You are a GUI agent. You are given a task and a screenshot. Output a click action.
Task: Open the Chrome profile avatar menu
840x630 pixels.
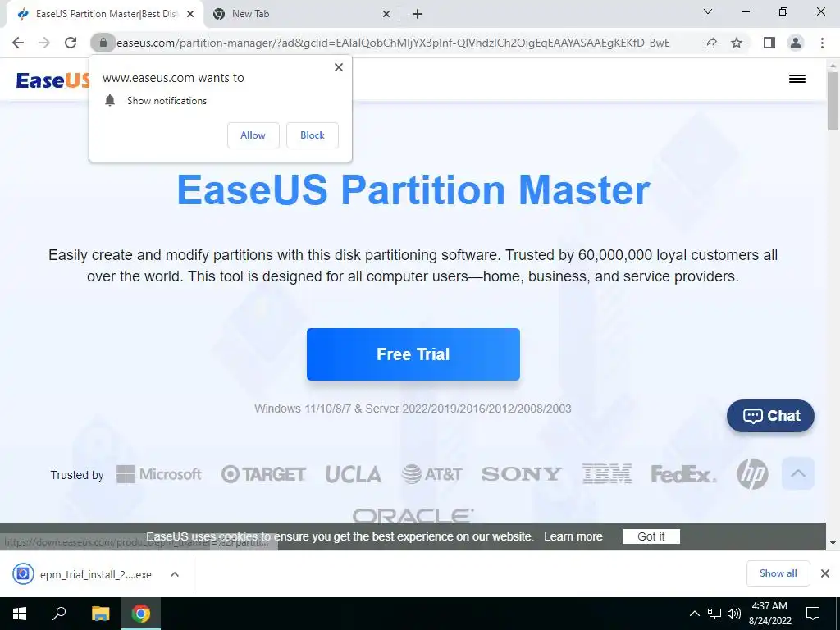[796, 43]
